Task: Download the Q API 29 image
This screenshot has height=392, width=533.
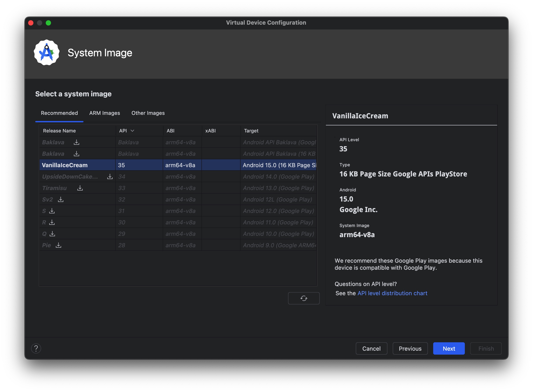Action: (x=52, y=234)
